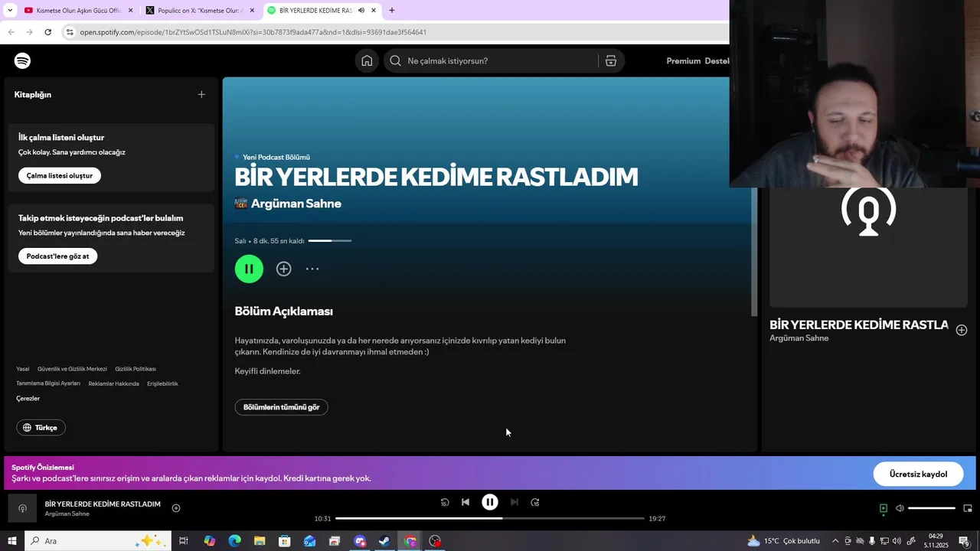
Task: Click the Argüman Sahne podcast thumbnail
Action: (241, 204)
